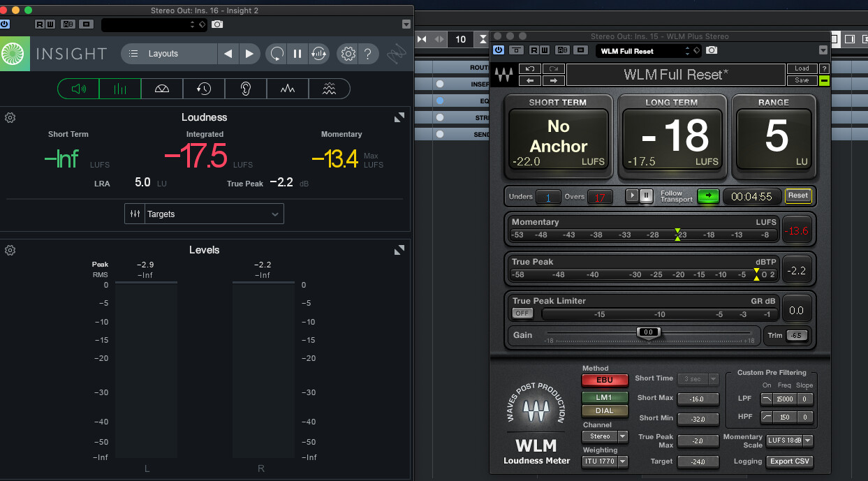Select the EBU method

tap(604, 380)
